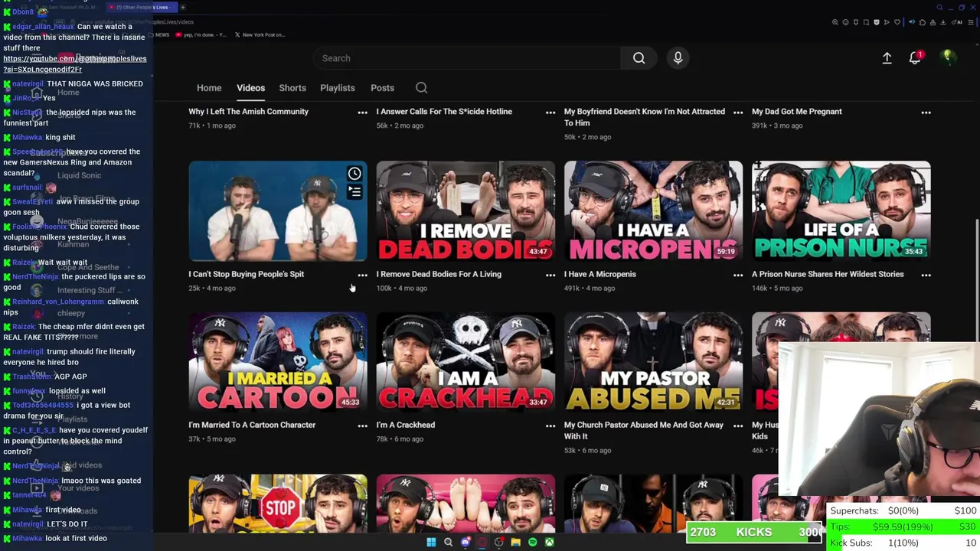
Task: Open the notifications bell
Action: (x=915, y=58)
